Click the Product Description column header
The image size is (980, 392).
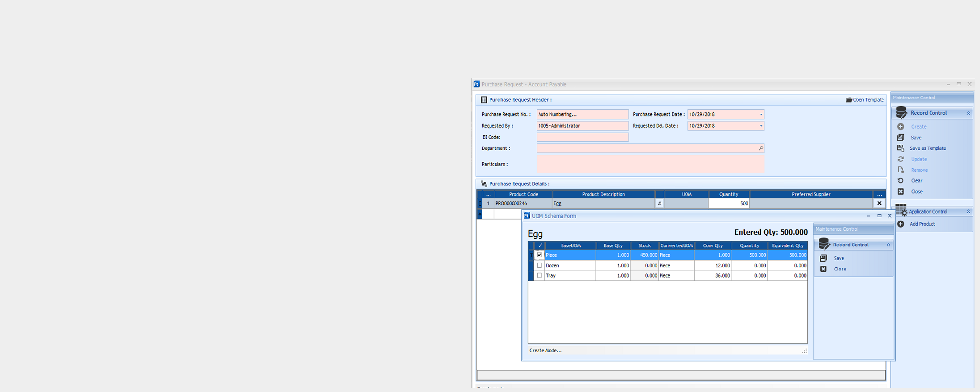click(x=603, y=194)
